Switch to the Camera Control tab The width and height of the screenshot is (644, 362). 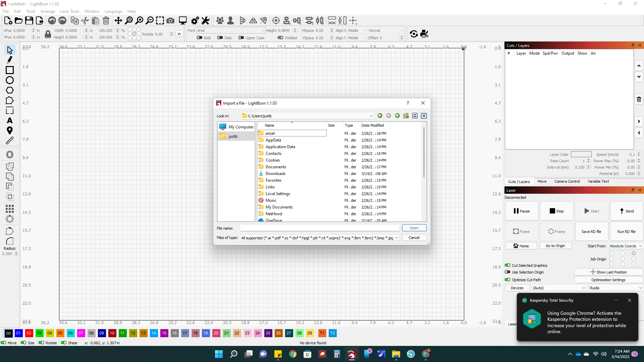click(567, 181)
